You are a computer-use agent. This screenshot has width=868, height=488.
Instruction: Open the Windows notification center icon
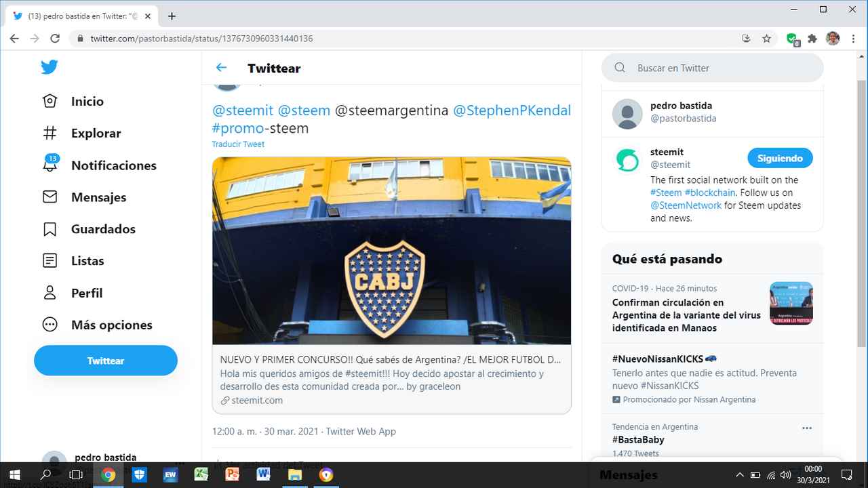pos(847,475)
